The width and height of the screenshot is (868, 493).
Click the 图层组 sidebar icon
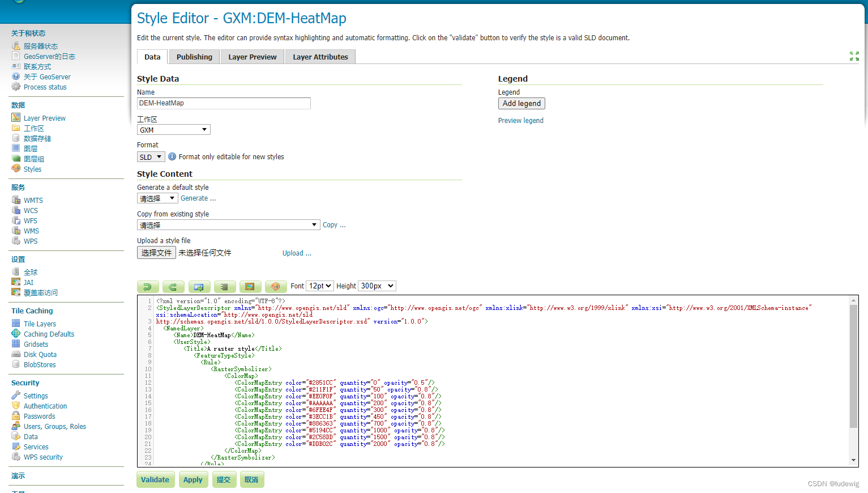click(16, 159)
